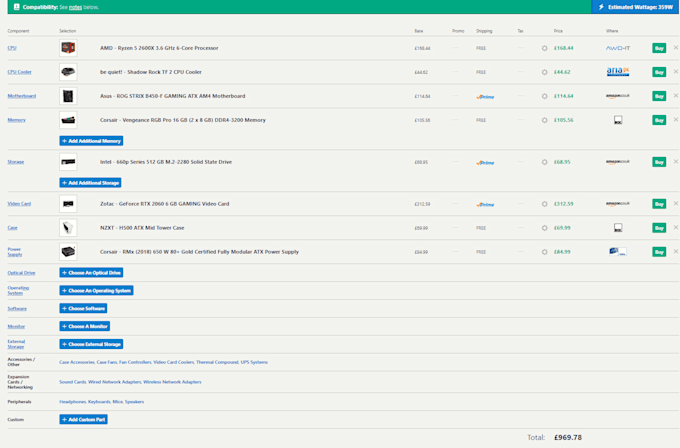Click Choose A Monitor button
This screenshot has width=680, height=448.
85,326
